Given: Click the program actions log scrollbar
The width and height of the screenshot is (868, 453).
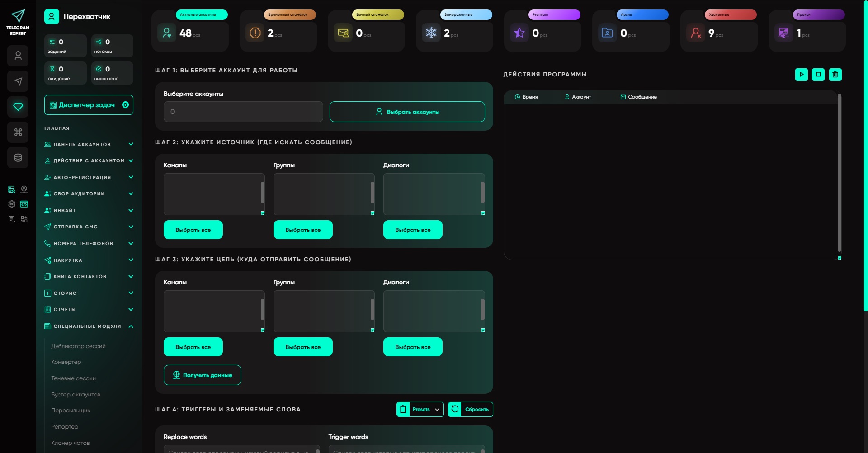Looking at the screenshot, I should (840, 173).
